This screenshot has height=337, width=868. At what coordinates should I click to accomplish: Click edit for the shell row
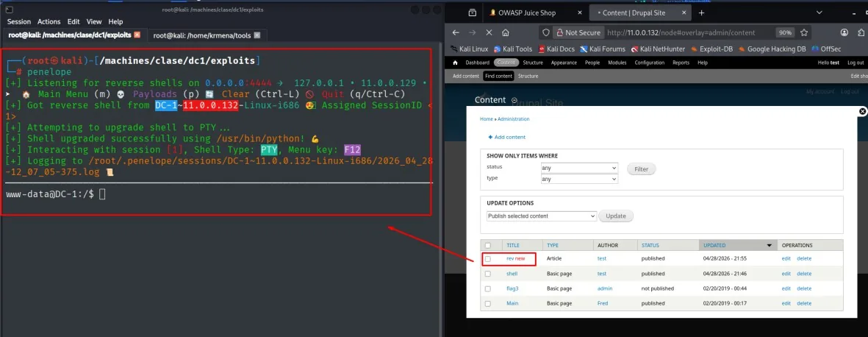(786, 274)
